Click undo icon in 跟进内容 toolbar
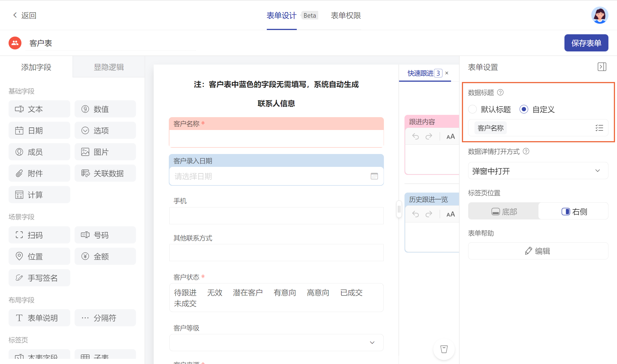The height and width of the screenshot is (364, 617). click(x=415, y=137)
